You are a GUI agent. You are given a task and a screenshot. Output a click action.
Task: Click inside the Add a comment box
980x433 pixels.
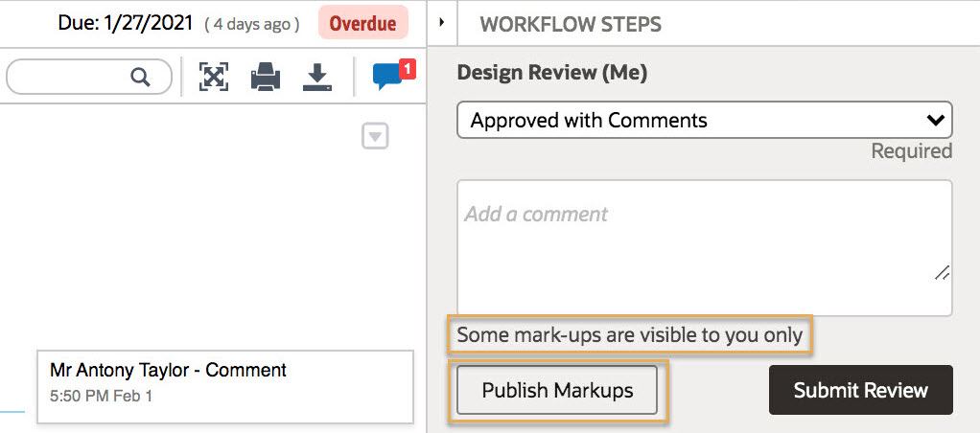tap(705, 248)
